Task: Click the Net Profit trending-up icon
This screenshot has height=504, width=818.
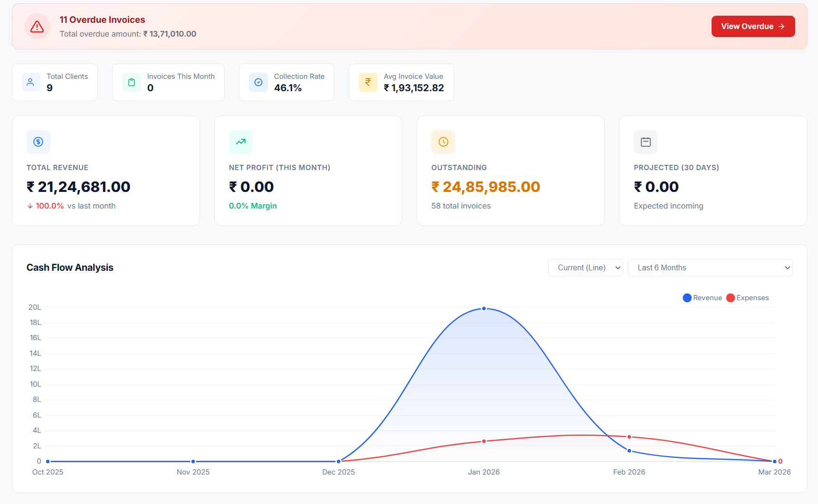Action: click(241, 142)
